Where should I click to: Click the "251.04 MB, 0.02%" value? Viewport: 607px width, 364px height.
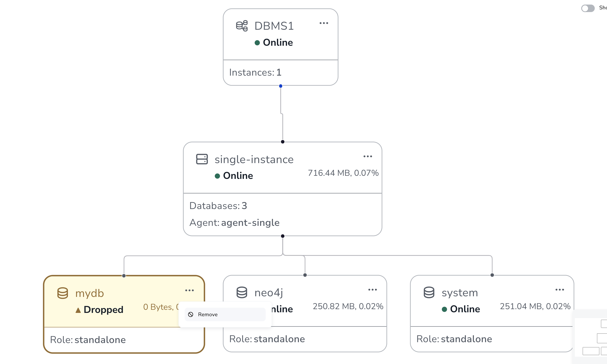(535, 306)
